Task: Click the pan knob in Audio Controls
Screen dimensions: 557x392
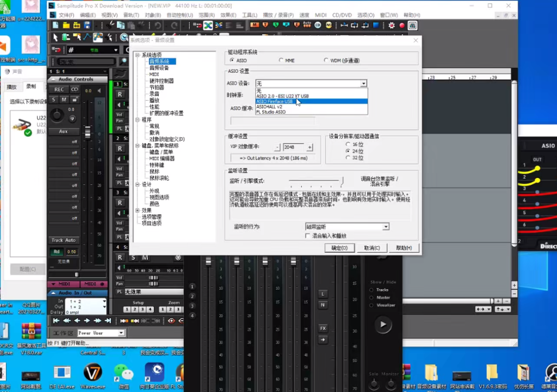Action: click(x=57, y=115)
